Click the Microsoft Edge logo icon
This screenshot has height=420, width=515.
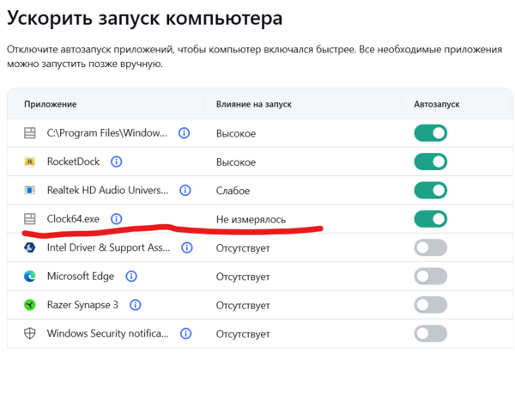pyautogui.click(x=30, y=276)
